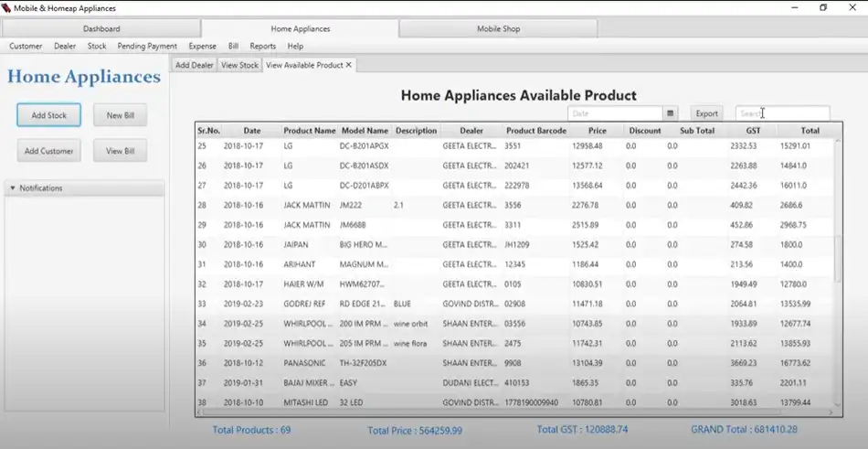Export the product list
The image size is (868, 449).
point(706,113)
